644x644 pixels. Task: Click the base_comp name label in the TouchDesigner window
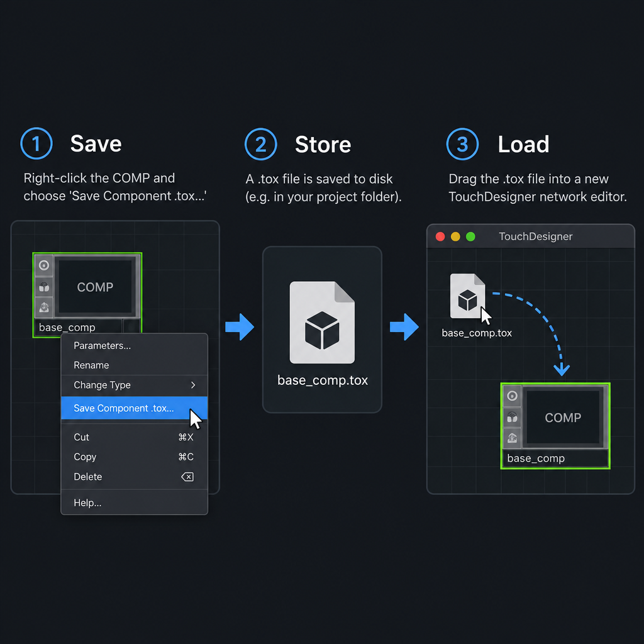[536, 458]
